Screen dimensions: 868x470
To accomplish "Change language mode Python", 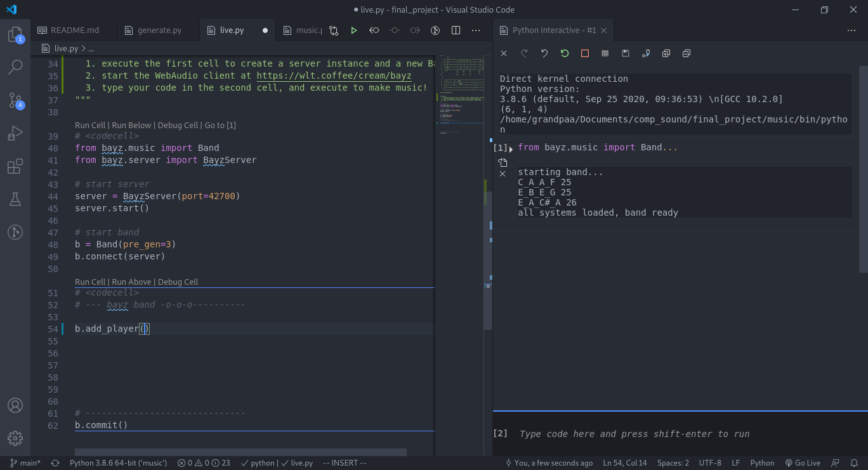I will (762, 463).
